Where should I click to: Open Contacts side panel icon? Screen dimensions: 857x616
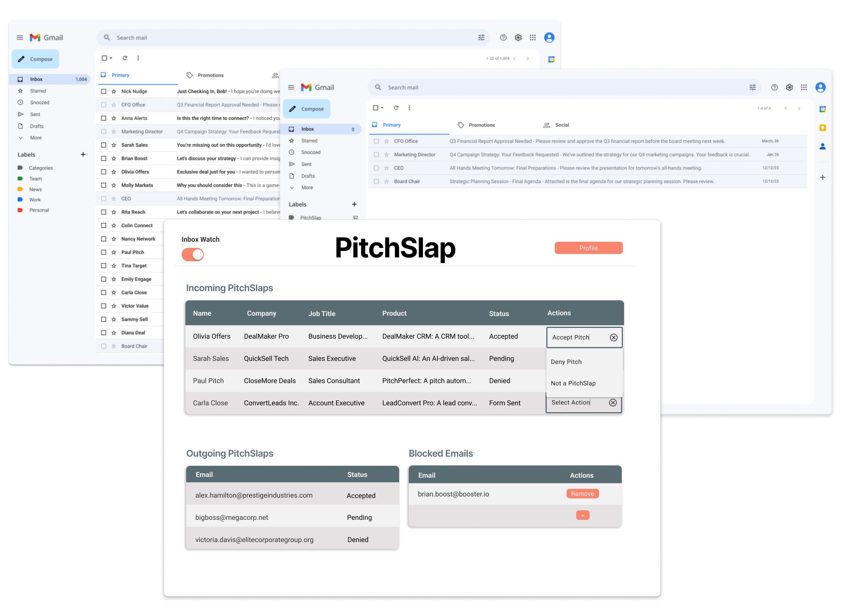tap(822, 146)
